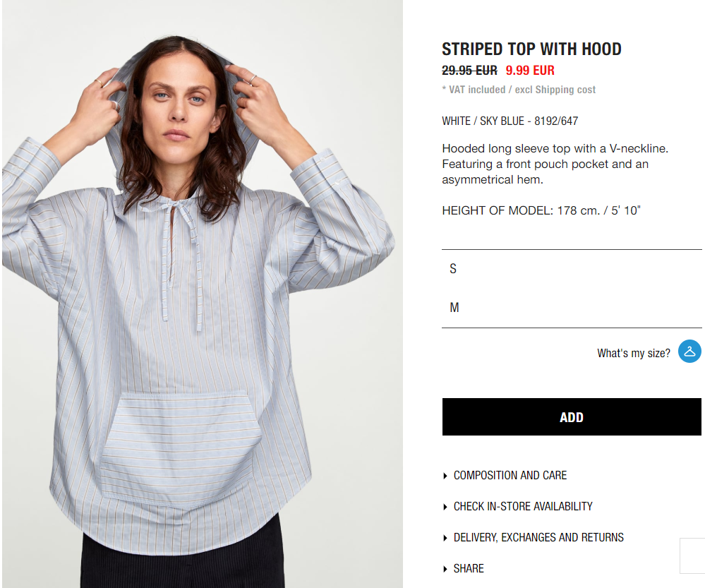Expand Check In-Store Availability
The height and width of the screenshot is (588, 705).
click(523, 507)
